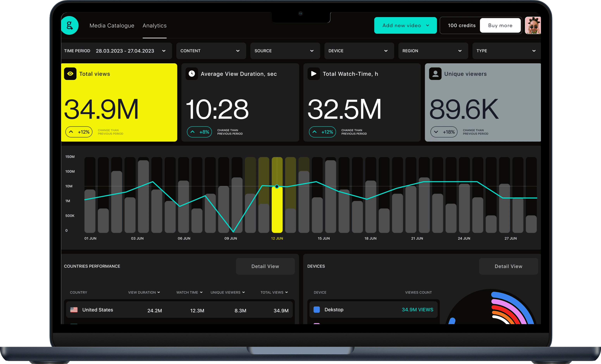Sort by Total Views column
Image resolution: width=601 pixels, height=364 pixels.
click(274, 292)
